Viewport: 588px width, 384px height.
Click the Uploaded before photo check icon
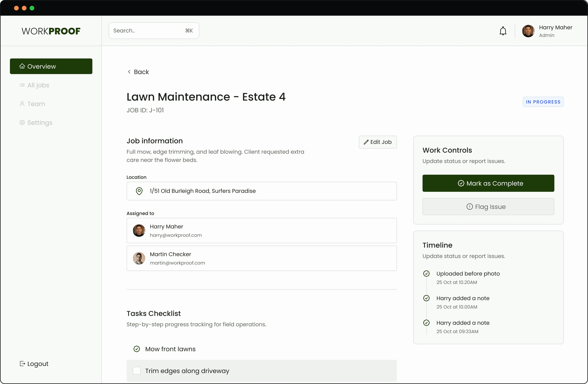426,273
